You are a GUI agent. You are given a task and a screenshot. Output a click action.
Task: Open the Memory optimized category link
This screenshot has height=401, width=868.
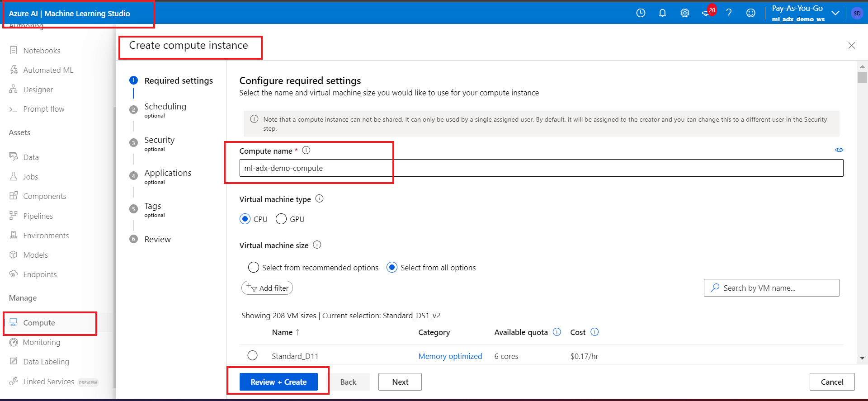(450, 356)
